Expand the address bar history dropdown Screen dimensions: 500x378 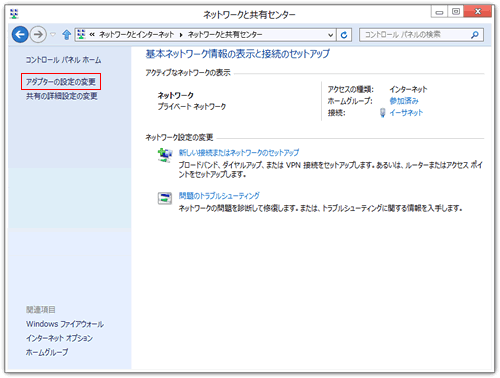coord(330,35)
